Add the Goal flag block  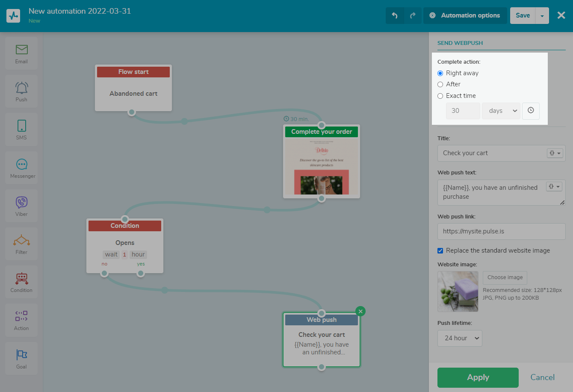21,359
